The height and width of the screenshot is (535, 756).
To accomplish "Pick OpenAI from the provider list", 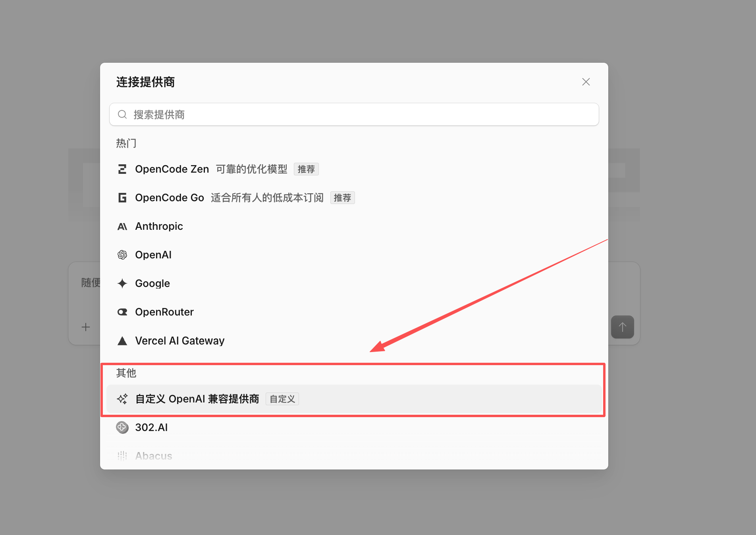I will (354, 255).
